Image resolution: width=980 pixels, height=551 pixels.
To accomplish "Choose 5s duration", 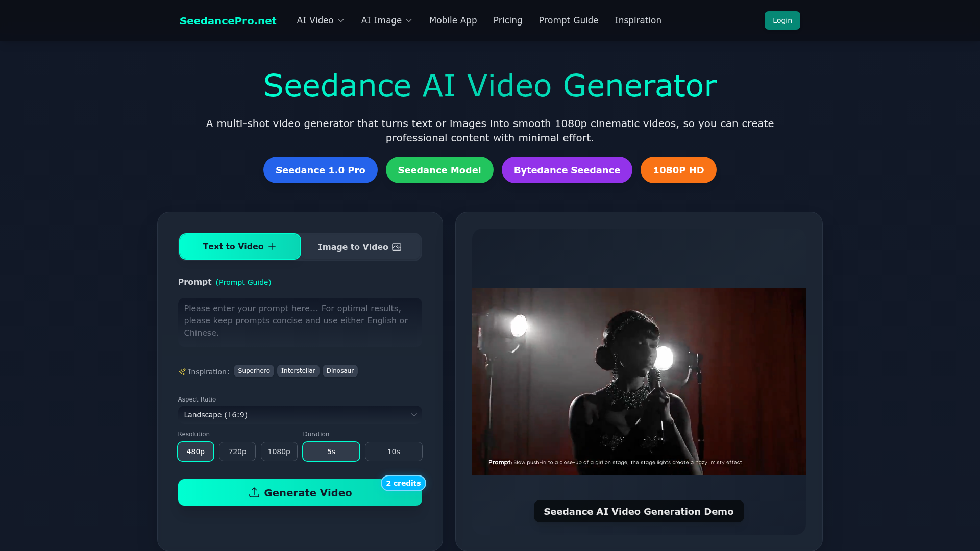I will point(331,452).
